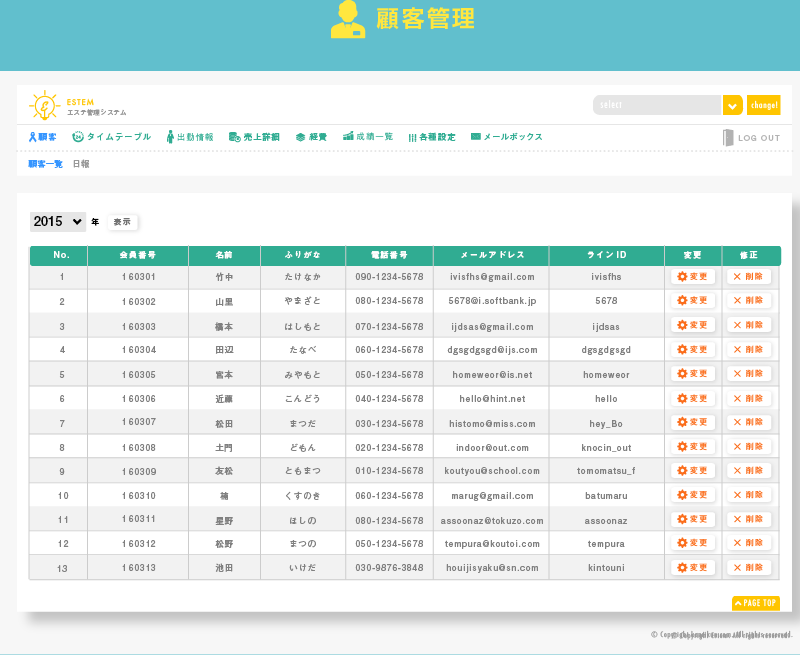Viewport: 800px width, 656px height.
Task: Click the 顧客 menu item
Action: coord(42,137)
